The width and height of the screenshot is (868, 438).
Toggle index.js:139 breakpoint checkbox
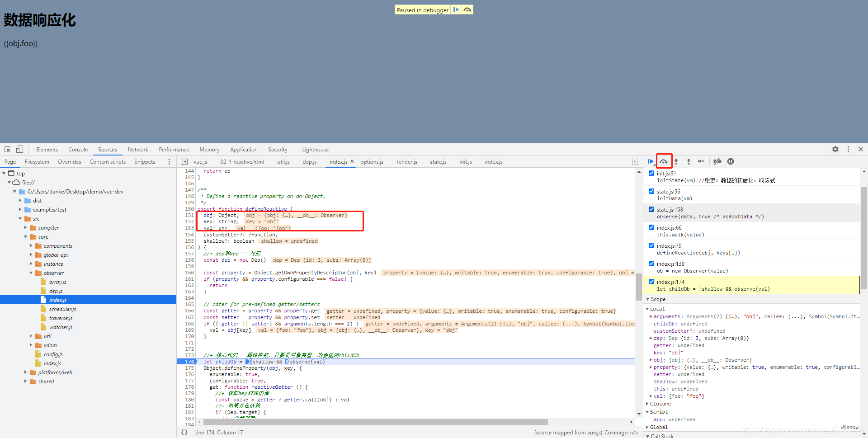[x=651, y=264]
